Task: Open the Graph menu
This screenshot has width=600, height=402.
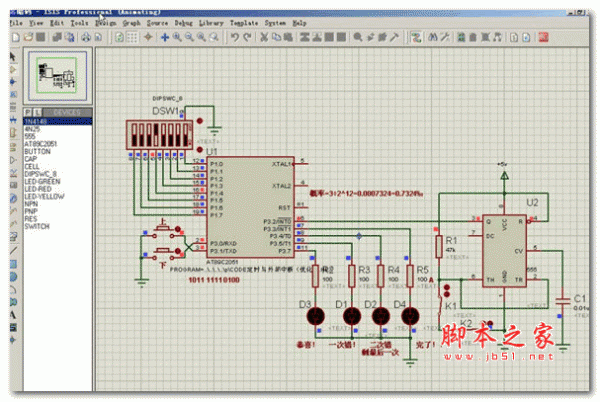Action: (x=132, y=23)
